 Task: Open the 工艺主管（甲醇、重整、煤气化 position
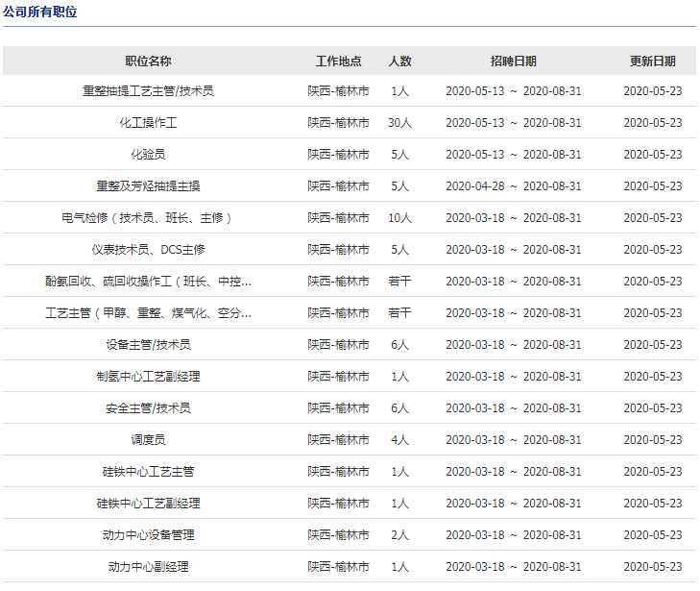(x=148, y=313)
